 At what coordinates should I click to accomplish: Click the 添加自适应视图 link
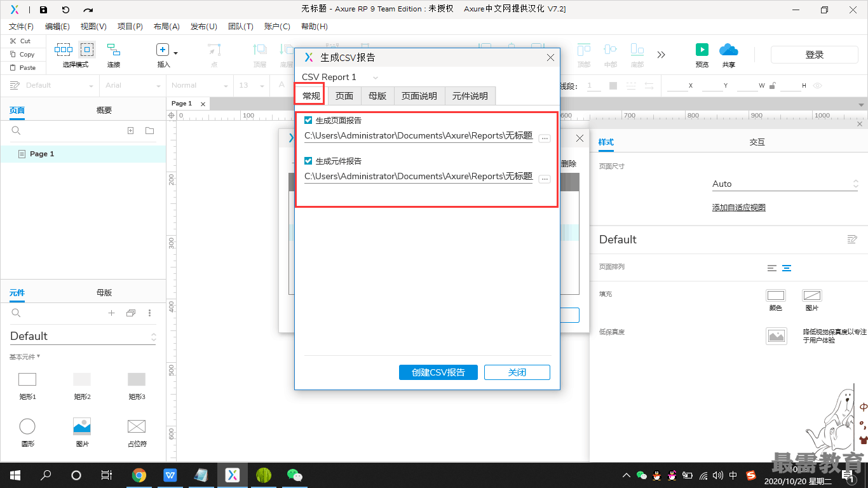coord(739,208)
